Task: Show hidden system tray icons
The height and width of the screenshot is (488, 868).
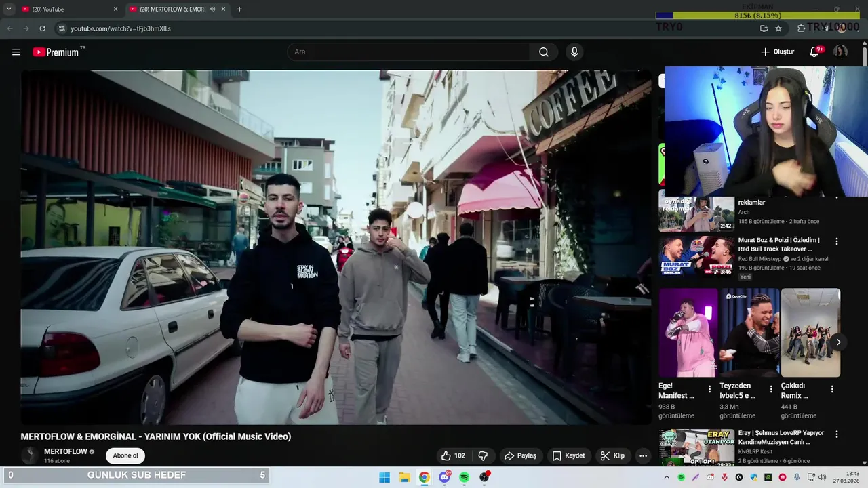Action: tap(667, 477)
